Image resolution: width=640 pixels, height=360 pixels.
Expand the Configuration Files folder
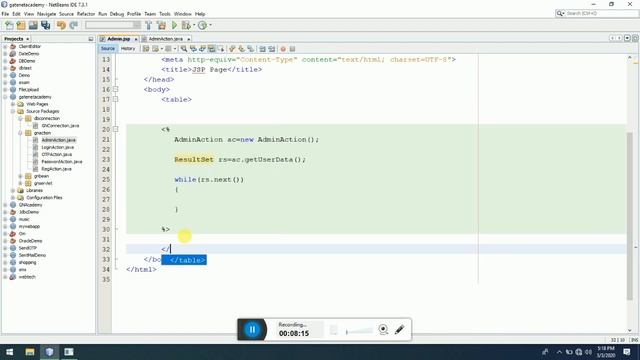coord(13,198)
